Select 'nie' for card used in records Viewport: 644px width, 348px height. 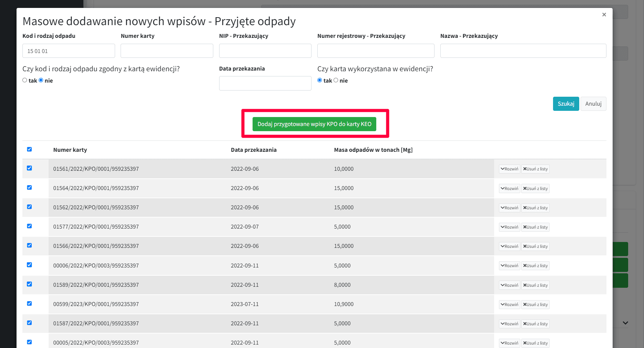(x=336, y=80)
